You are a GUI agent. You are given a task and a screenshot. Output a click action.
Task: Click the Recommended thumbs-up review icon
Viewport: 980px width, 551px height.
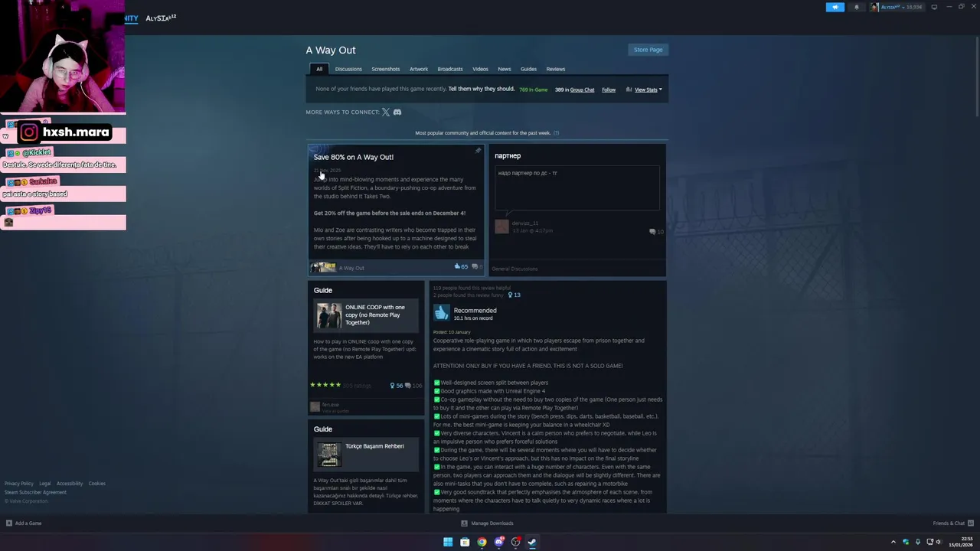pyautogui.click(x=442, y=313)
